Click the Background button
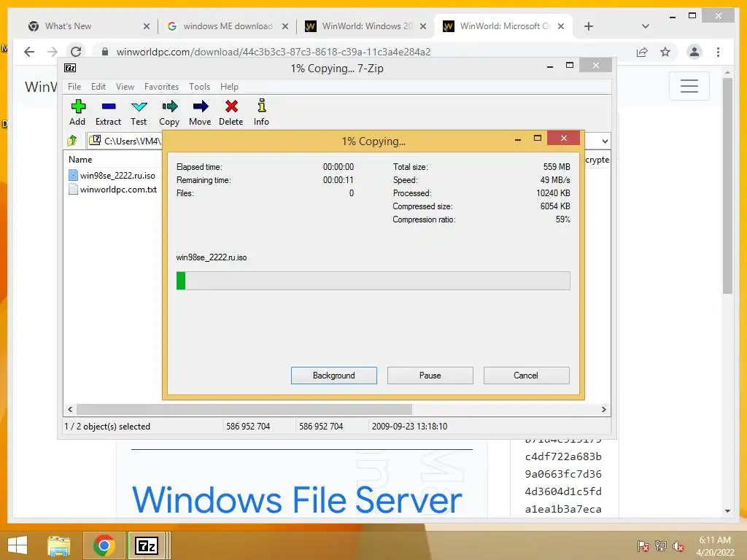Screen dimensions: 747x560 tap(334, 376)
